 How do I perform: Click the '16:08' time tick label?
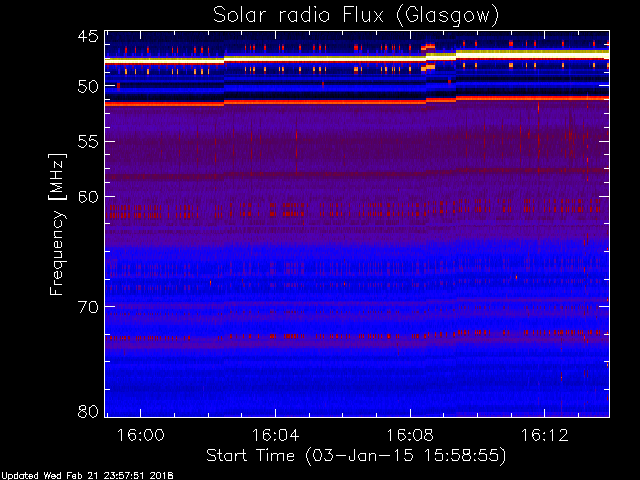coord(410,435)
